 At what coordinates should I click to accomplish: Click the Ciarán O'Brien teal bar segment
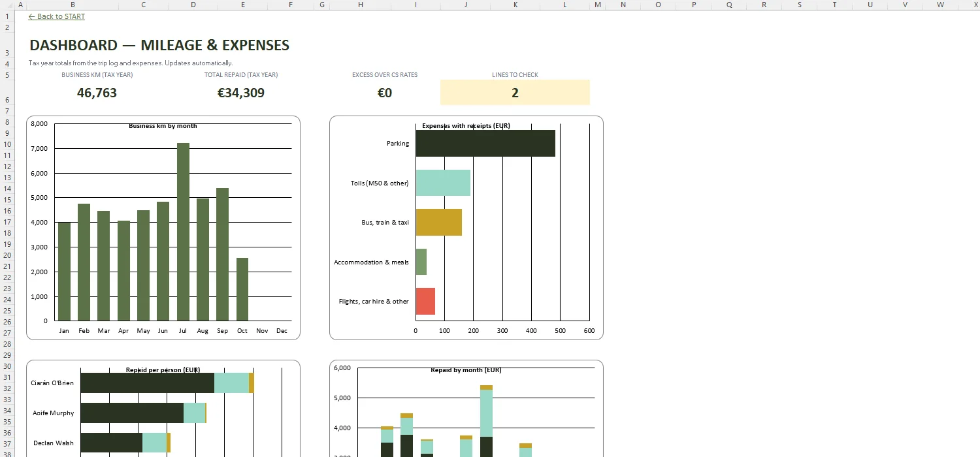tap(231, 383)
